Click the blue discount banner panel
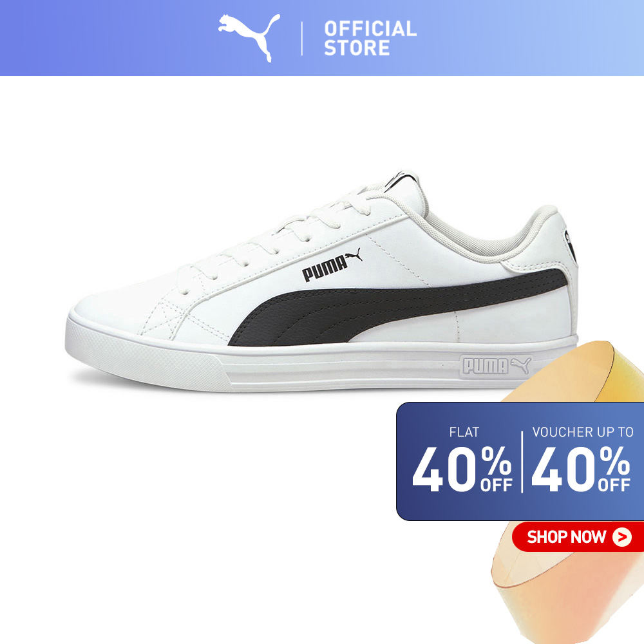The height and width of the screenshot is (644, 644). pyautogui.click(x=520, y=461)
